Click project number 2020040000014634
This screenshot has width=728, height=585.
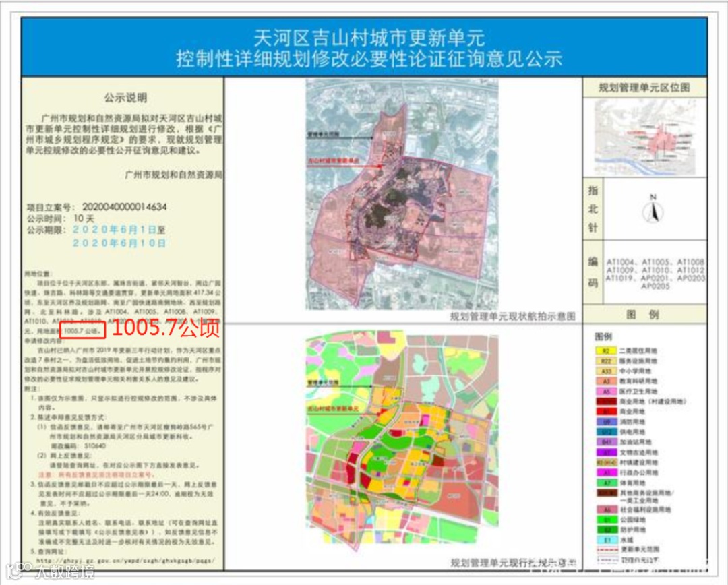click(125, 207)
